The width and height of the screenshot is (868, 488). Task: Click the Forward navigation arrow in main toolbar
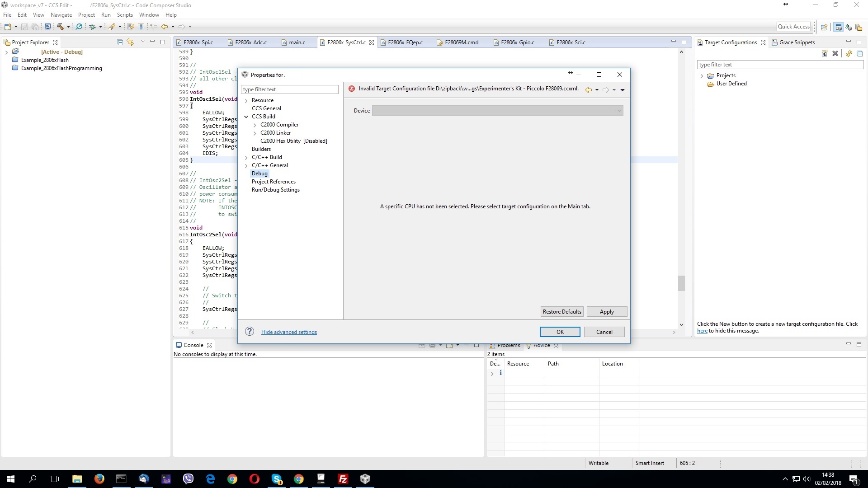[182, 27]
